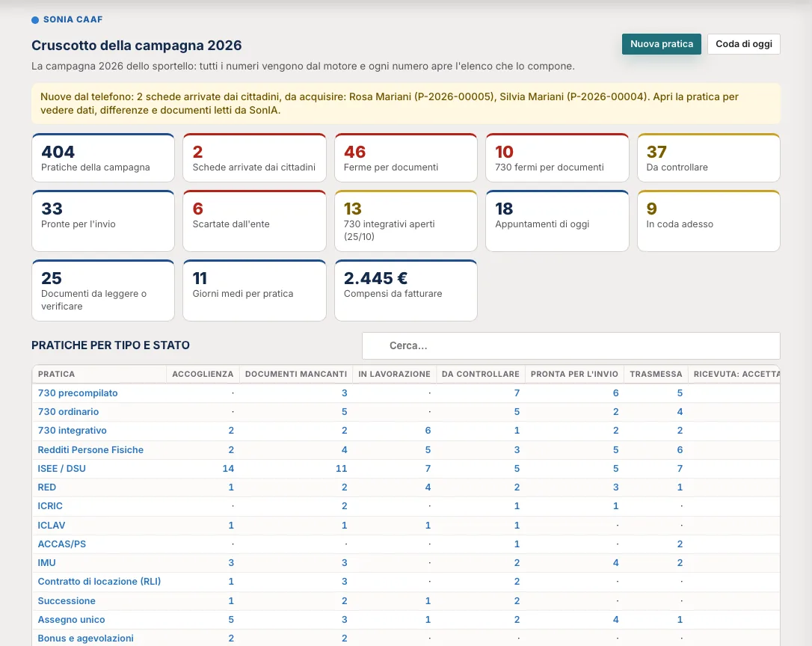Click the In lavorazione column header
The height and width of the screenshot is (646, 812).
[394, 374]
